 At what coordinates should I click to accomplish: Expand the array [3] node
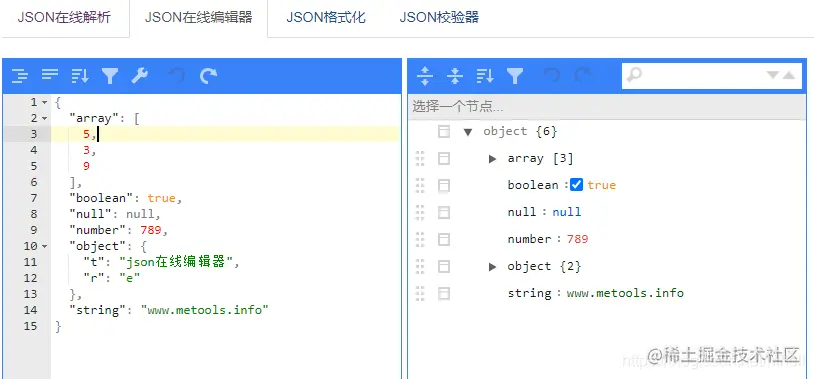(x=493, y=159)
